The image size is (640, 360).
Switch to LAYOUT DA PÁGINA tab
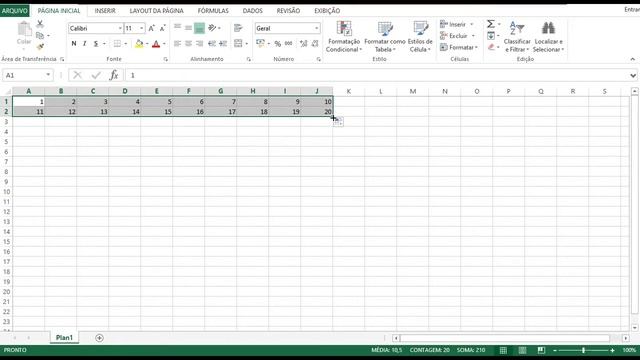(156, 11)
